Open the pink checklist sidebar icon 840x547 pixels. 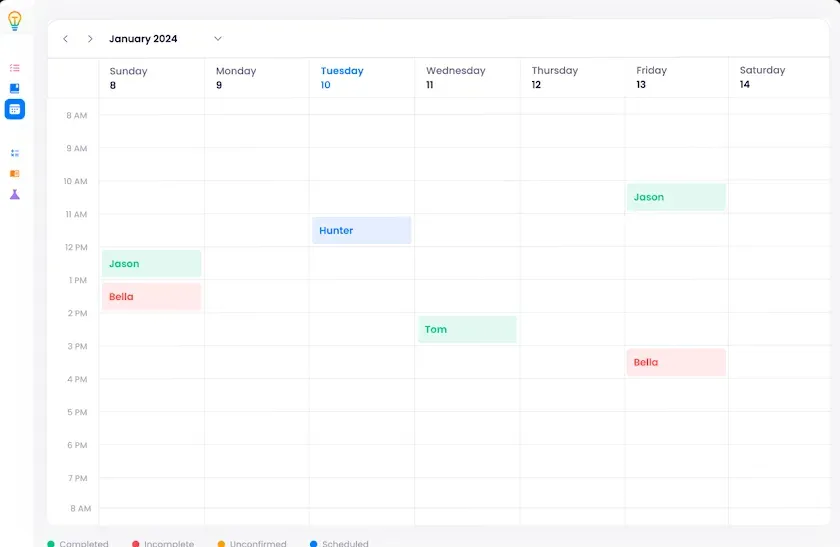[x=14, y=68]
